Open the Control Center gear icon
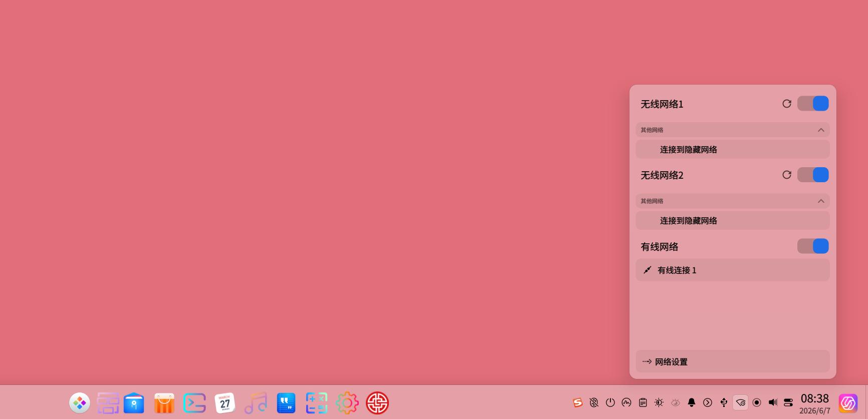The height and width of the screenshot is (419, 868). [347, 403]
